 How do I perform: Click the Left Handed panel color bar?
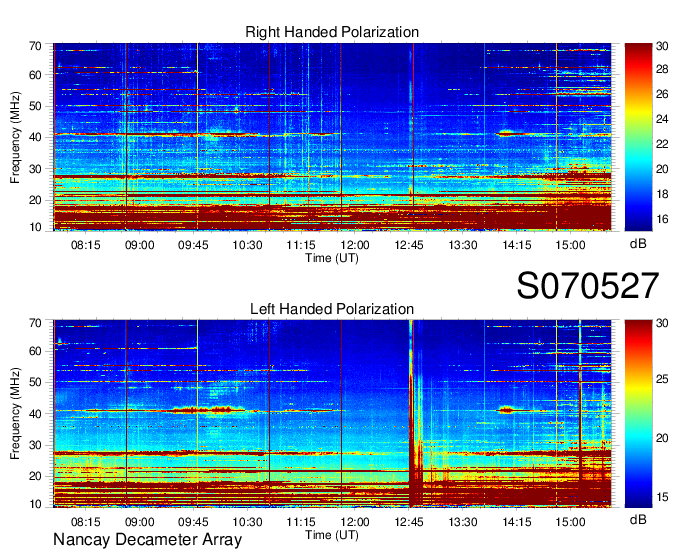tap(638, 414)
